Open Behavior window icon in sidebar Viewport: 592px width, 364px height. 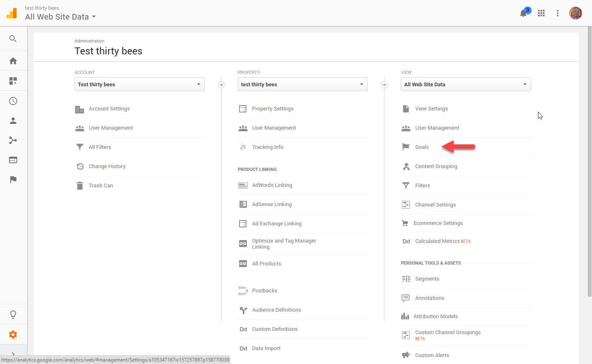pyautogui.click(x=13, y=160)
